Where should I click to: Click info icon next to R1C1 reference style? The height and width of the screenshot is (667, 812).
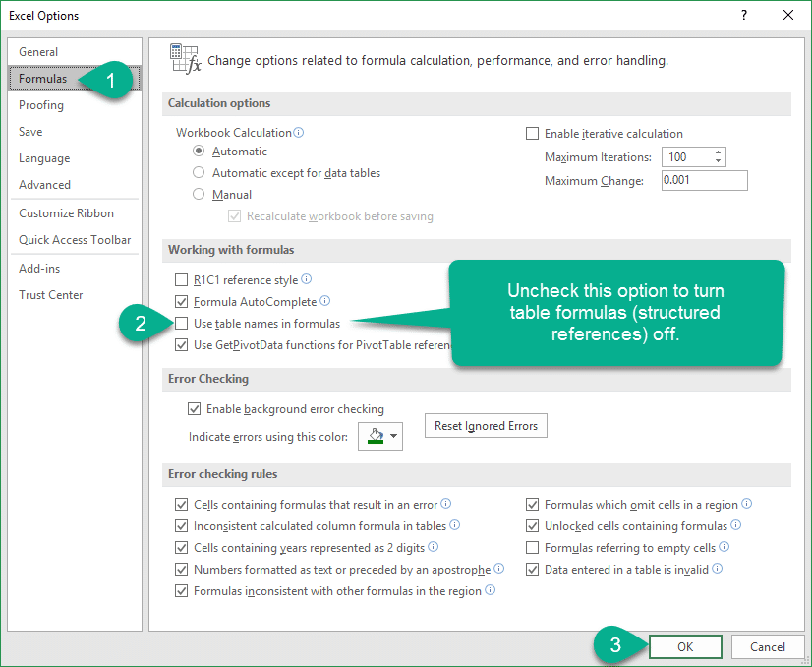[307, 279]
